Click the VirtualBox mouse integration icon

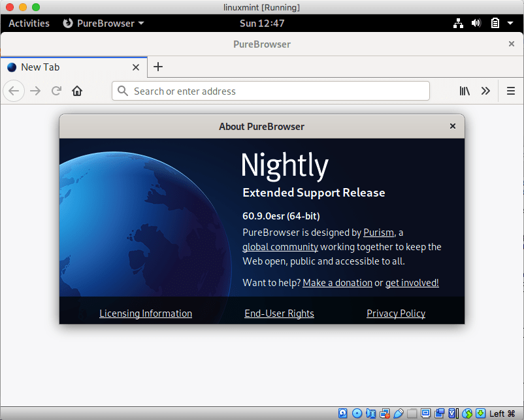(467, 413)
